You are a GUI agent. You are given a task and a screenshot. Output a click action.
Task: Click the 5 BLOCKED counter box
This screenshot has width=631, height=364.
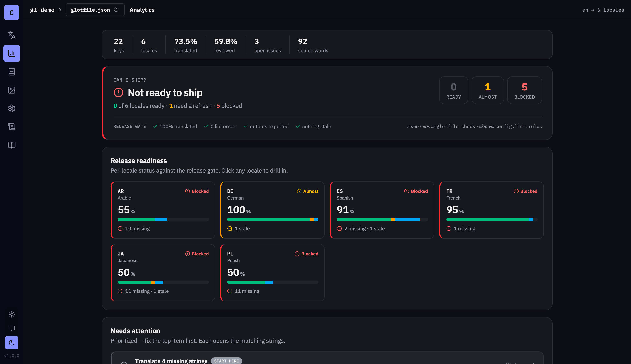coord(524,90)
